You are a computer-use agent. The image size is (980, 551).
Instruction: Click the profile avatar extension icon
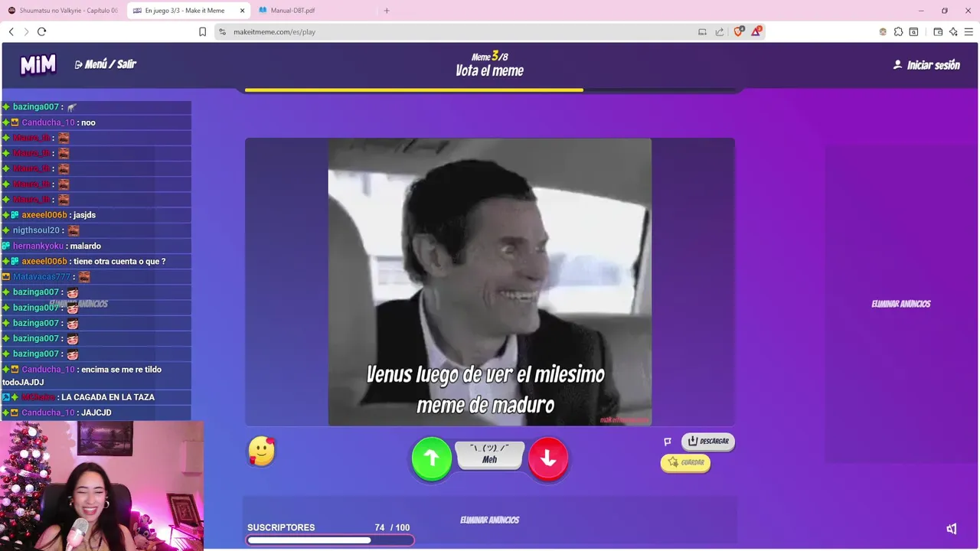[883, 31]
